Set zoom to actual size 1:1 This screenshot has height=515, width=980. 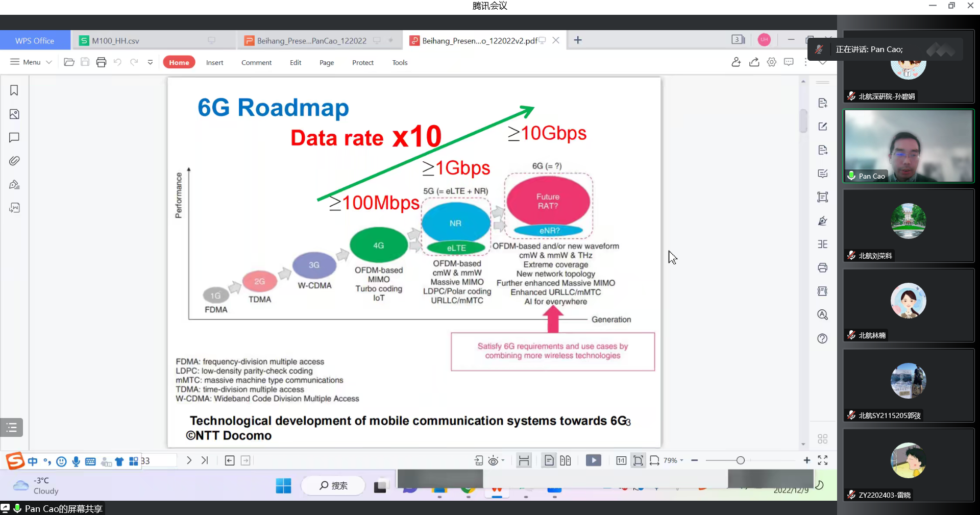pos(621,460)
